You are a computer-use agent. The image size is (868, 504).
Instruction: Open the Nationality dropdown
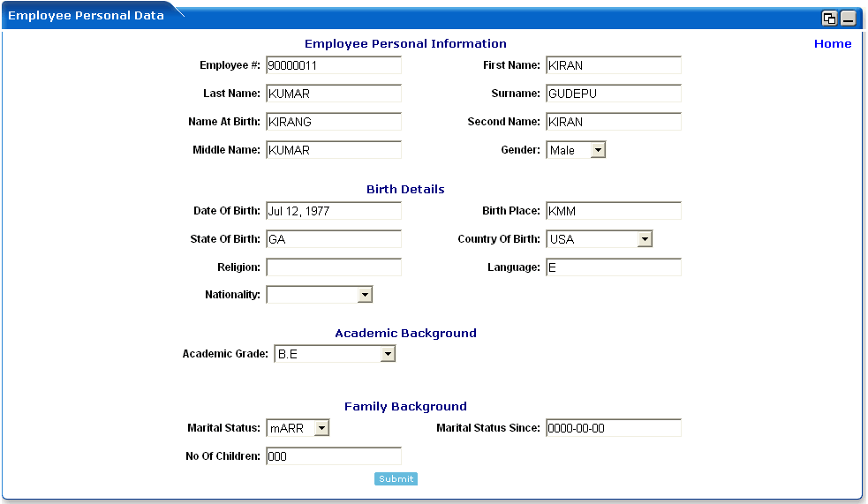[320, 294]
